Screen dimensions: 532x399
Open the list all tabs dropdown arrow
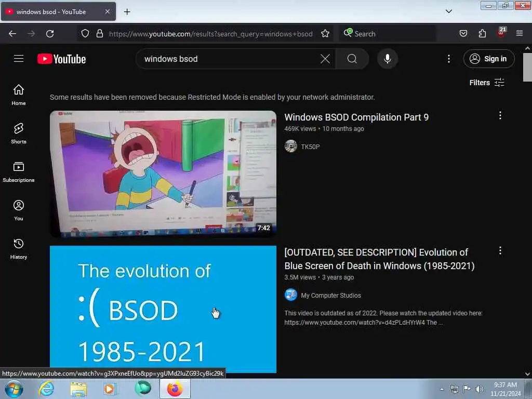(449, 11)
